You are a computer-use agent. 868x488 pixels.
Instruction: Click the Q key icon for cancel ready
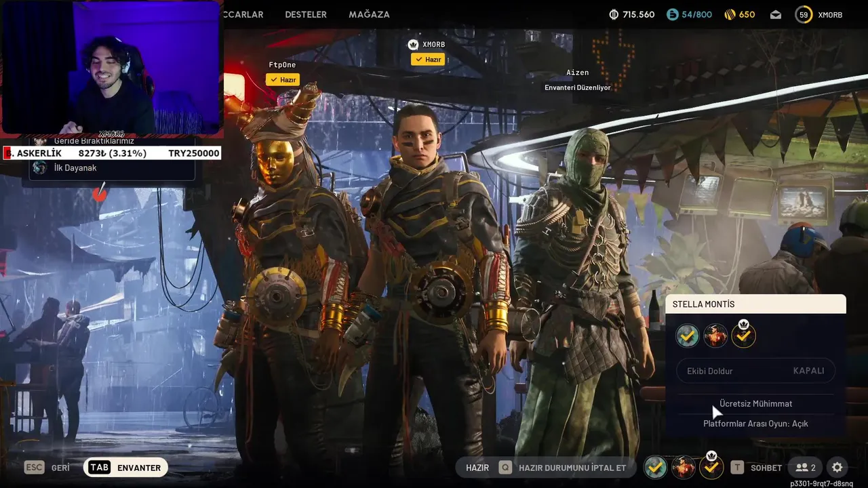[505, 468]
